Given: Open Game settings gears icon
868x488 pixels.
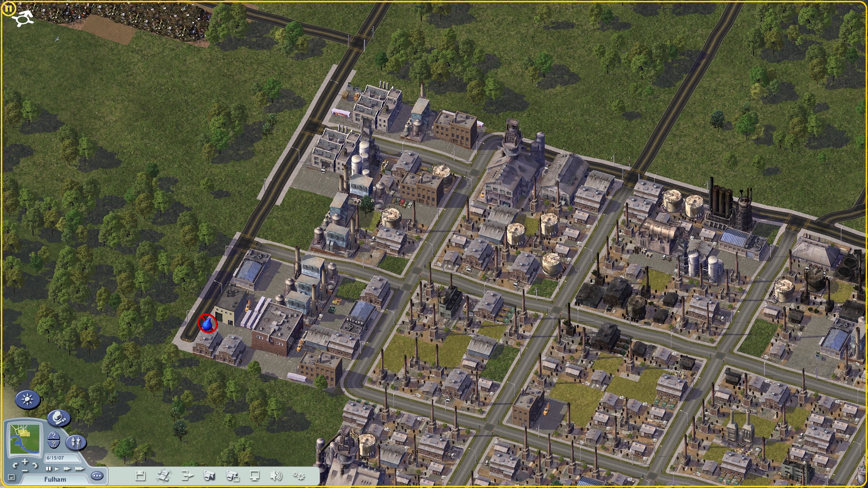Looking at the screenshot, I should (x=298, y=476).
